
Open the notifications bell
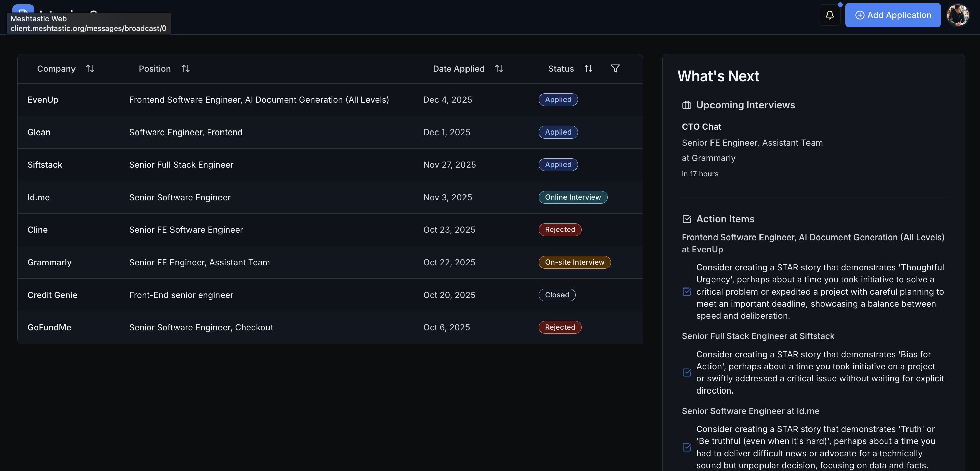[x=829, y=15]
